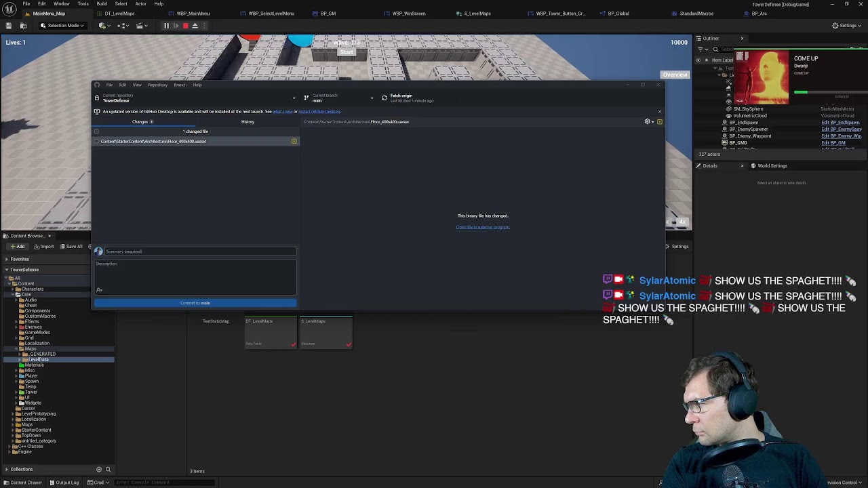The width and height of the screenshot is (868, 488).
Task: Open the Repository menu in GitHub Desktop
Action: coord(157,85)
